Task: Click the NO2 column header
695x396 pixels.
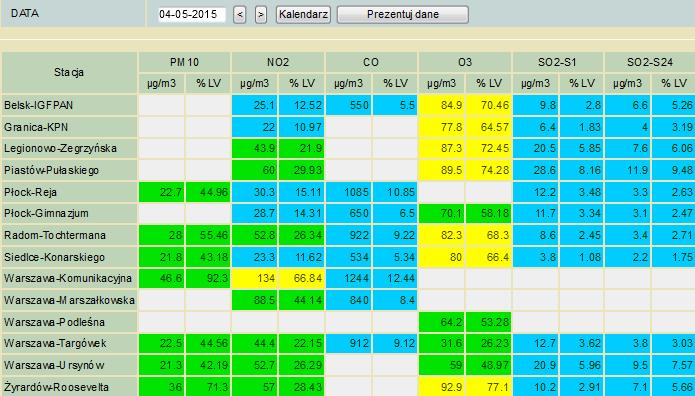Action: pos(278,63)
